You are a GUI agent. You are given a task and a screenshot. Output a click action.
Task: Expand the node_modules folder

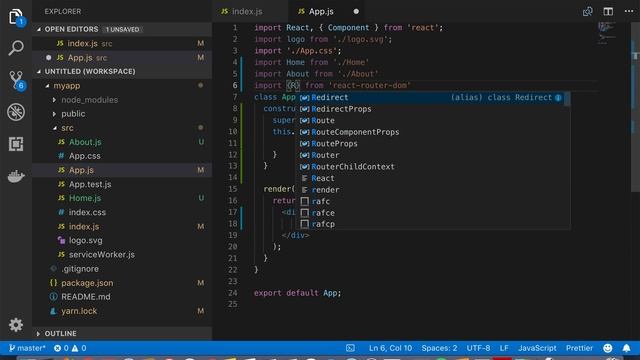pyautogui.click(x=122, y=100)
